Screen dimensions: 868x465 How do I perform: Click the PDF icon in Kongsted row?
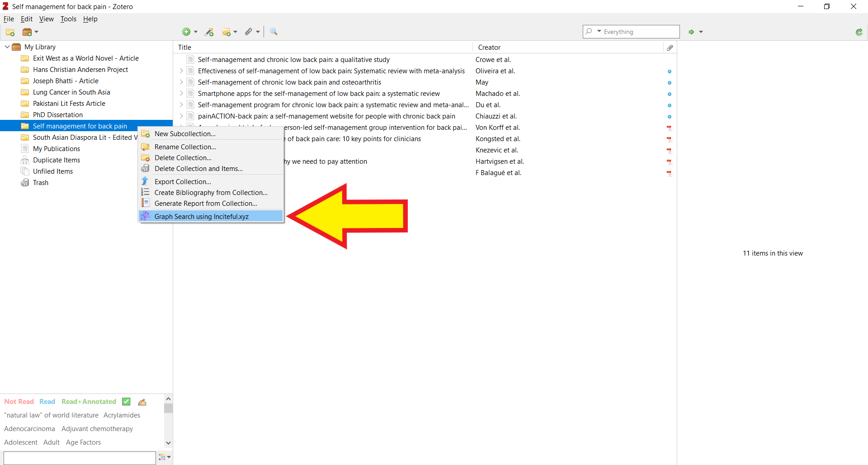[x=670, y=139]
